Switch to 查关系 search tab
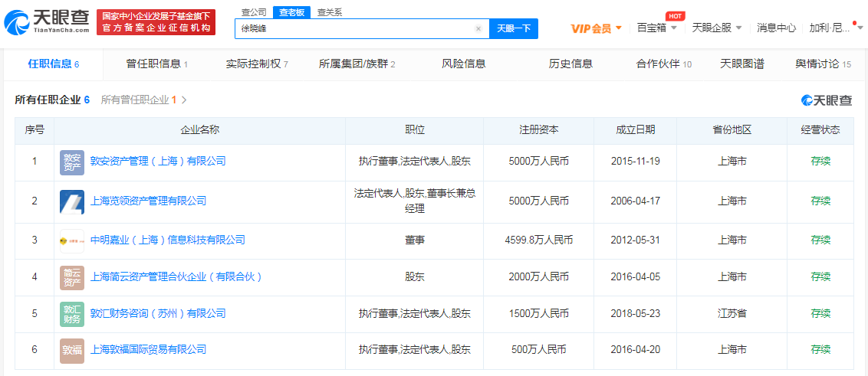Image resolution: width=868 pixels, height=376 pixels. [x=330, y=12]
